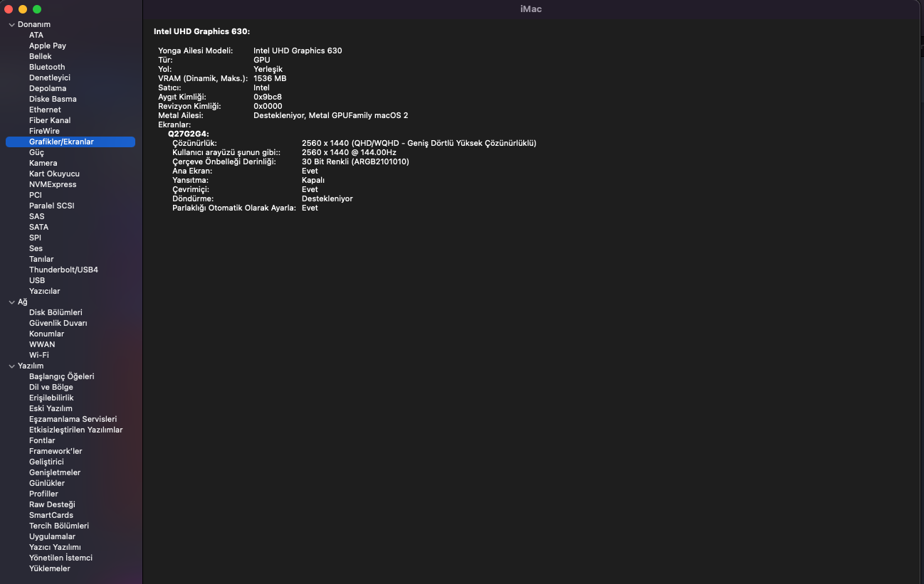The image size is (924, 584).
Task: Open the PCI entry
Action: (36, 195)
